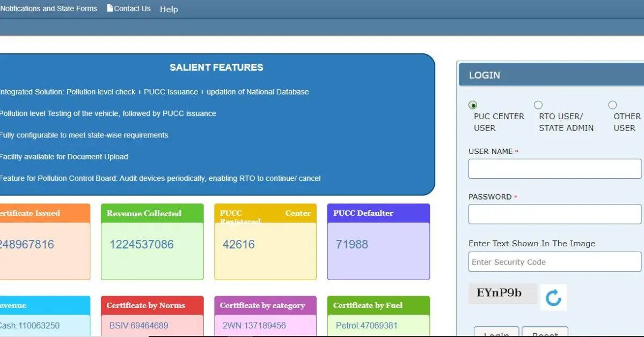The image size is (644, 337).
Task: Focus the Password input field
Action: coord(554,214)
